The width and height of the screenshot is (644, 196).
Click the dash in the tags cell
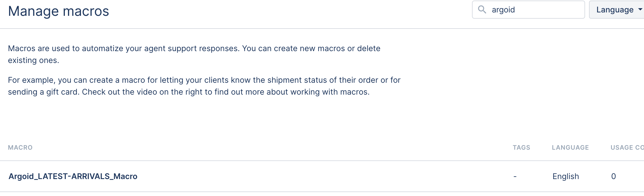click(515, 177)
